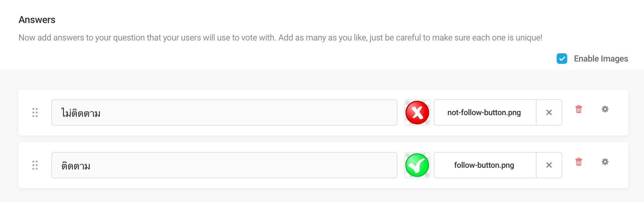
Task: Choose a file in follow-button.png field
Action: point(485,165)
